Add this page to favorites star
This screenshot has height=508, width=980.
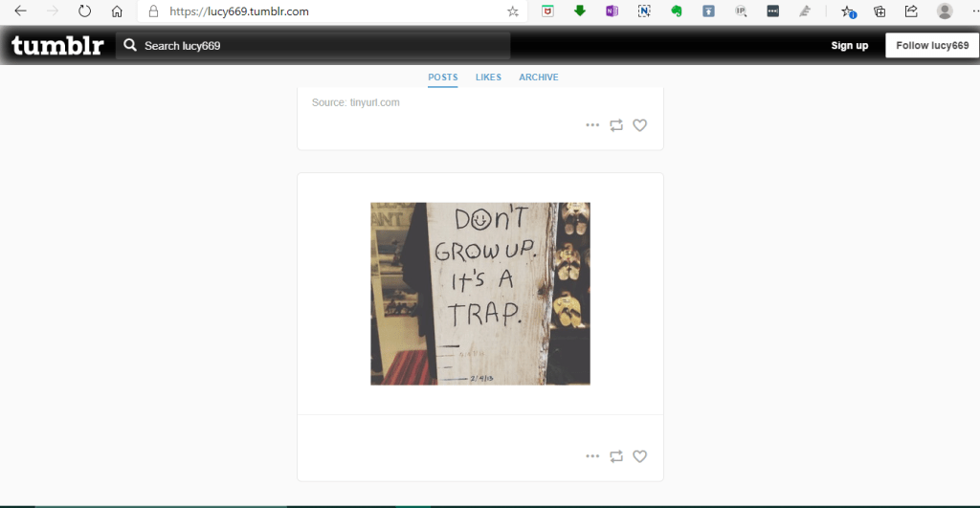point(513,11)
